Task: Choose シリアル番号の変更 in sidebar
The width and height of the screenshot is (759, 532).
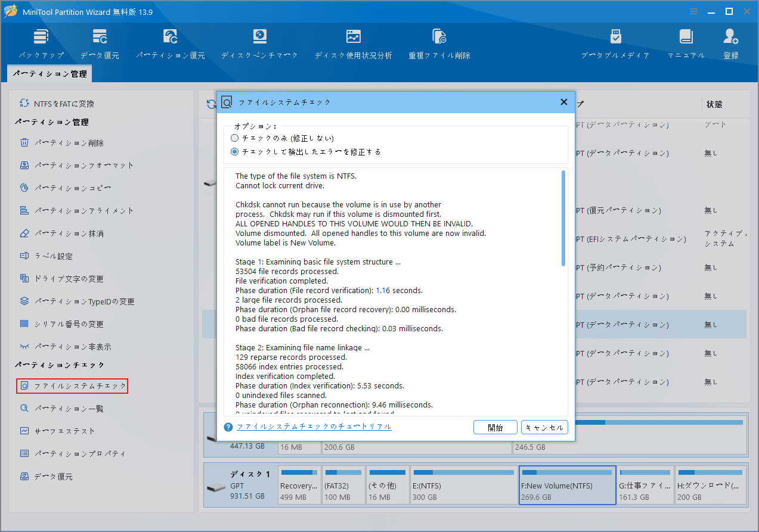Action: click(62, 324)
